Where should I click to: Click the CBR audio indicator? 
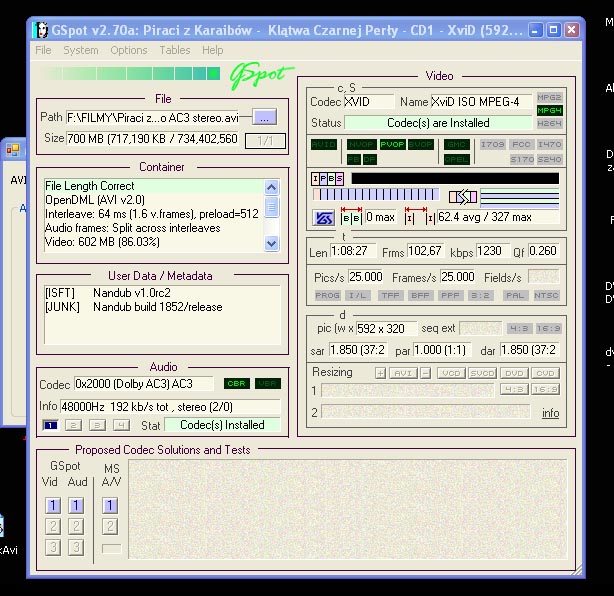pyautogui.click(x=237, y=384)
